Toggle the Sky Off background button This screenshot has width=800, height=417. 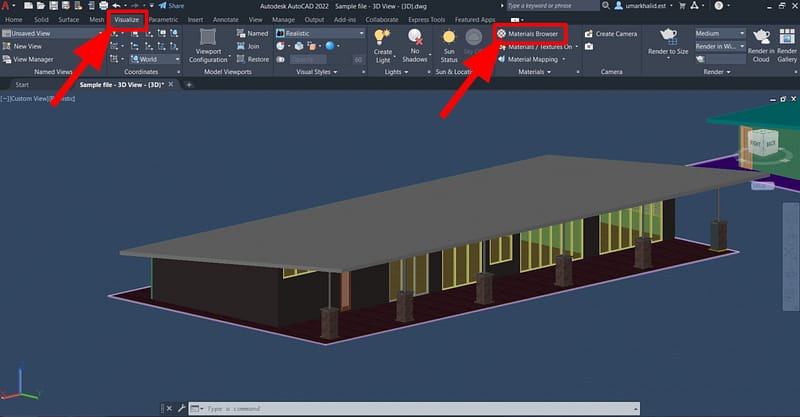[476, 40]
